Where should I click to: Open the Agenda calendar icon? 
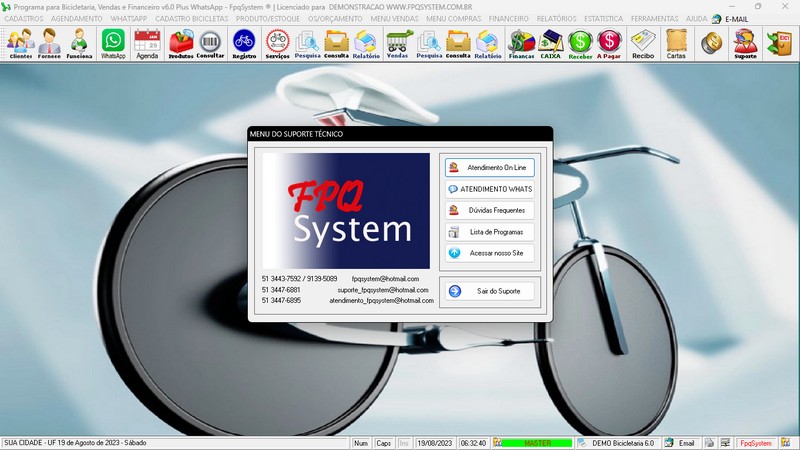[147, 43]
